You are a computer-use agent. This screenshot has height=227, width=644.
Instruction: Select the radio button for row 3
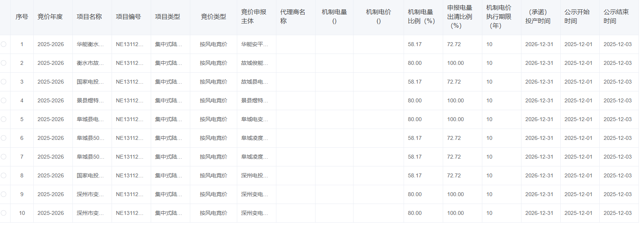pyautogui.click(x=4, y=82)
